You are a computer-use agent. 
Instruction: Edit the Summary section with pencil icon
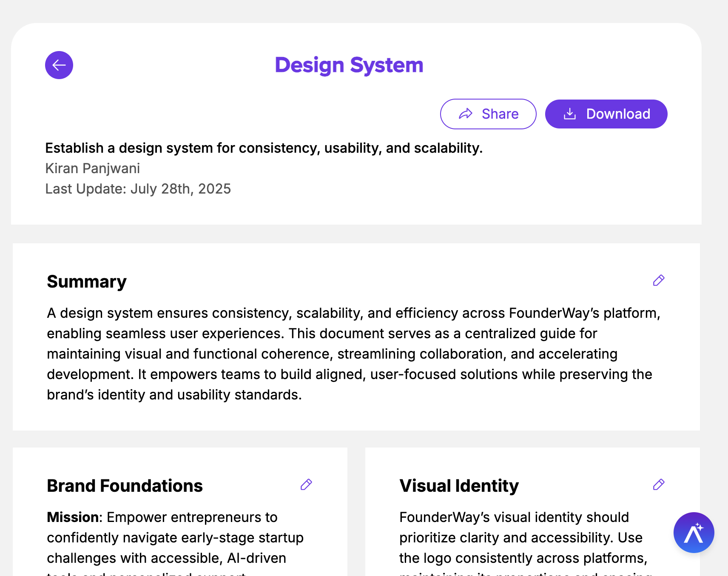click(659, 280)
